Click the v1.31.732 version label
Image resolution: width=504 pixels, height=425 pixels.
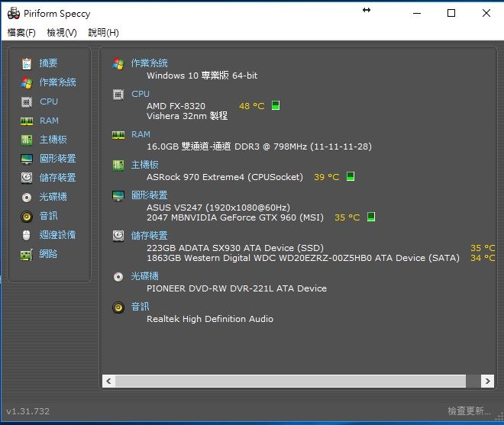point(28,411)
